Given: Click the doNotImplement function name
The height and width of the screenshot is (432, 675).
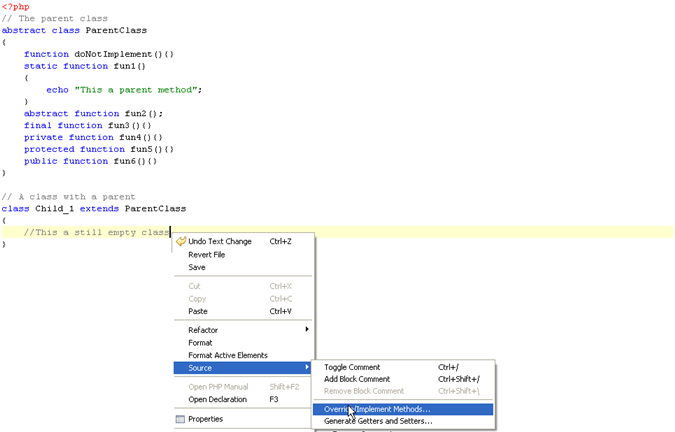Looking at the screenshot, I should (113, 54).
